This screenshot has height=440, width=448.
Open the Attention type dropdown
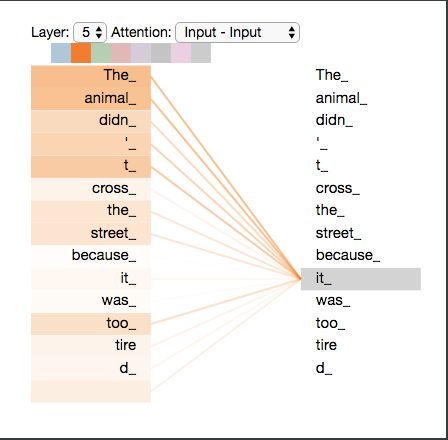pos(237,32)
